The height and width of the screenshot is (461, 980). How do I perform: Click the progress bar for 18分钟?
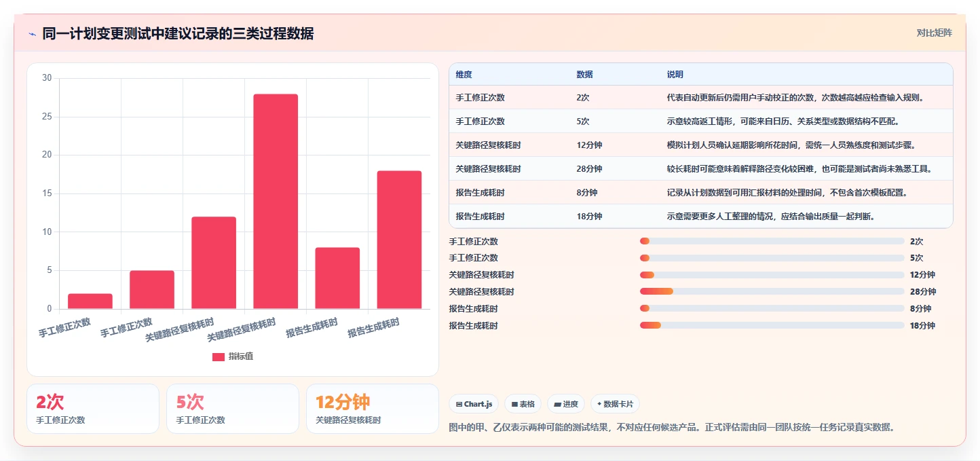click(x=772, y=325)
